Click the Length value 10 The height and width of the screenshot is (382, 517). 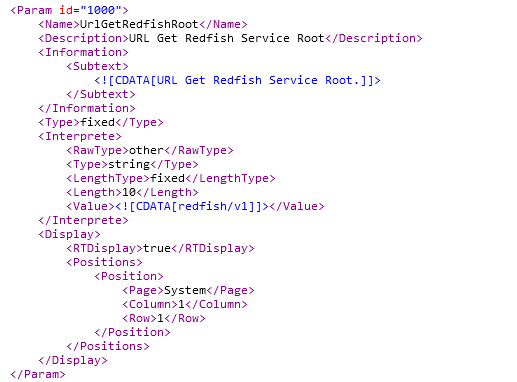point(129,192)
